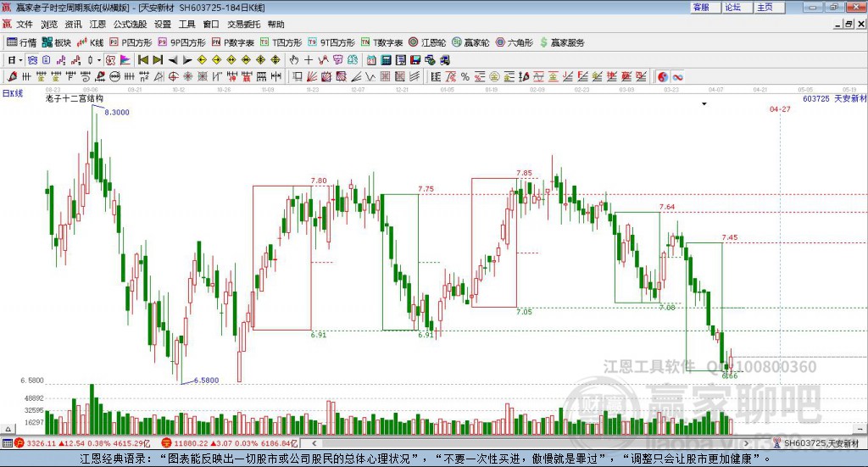Toggle the flag indicator icon
The width and height of the screenshot is (868, 467).
click(125, 60)
